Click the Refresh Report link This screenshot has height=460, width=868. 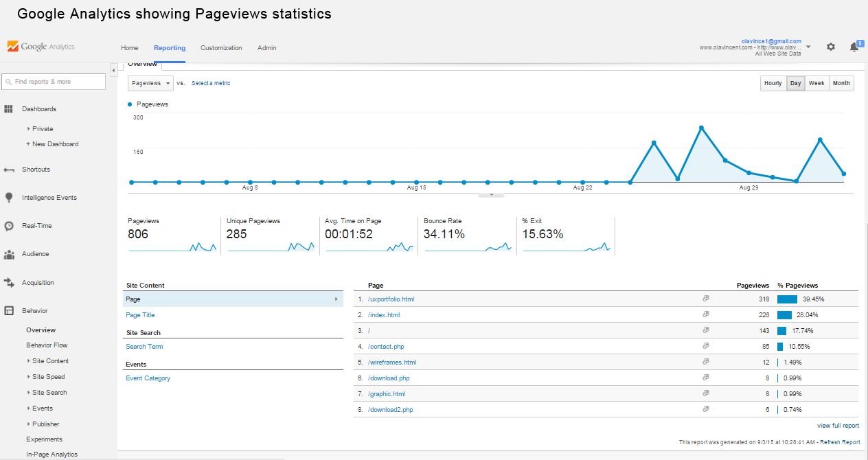tap(839, 442)
